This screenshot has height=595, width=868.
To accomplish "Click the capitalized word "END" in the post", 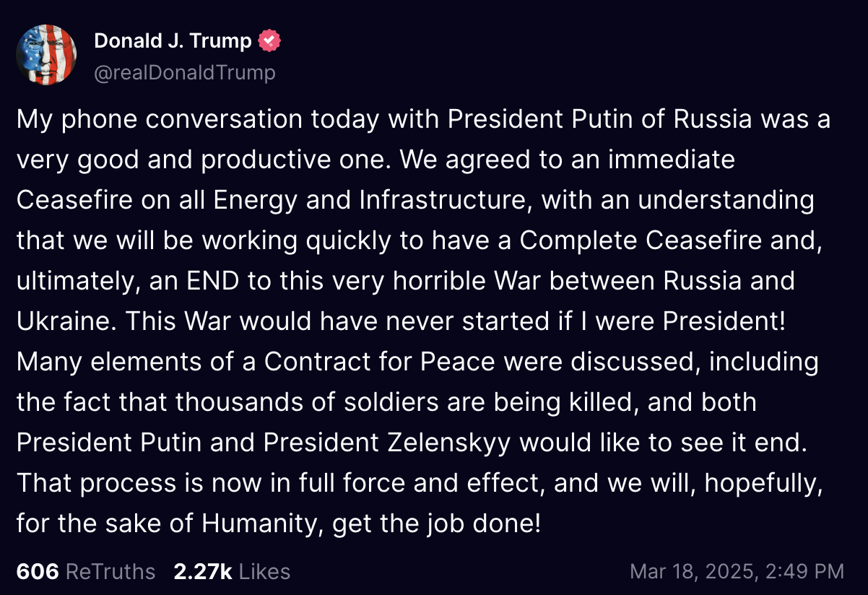I will tap(209, 280).
